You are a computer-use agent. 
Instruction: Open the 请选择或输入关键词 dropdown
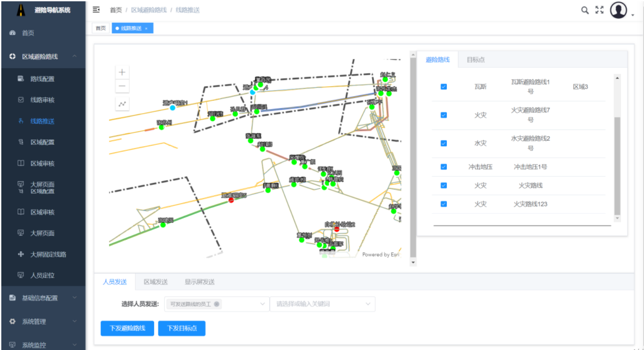[322, 304]
